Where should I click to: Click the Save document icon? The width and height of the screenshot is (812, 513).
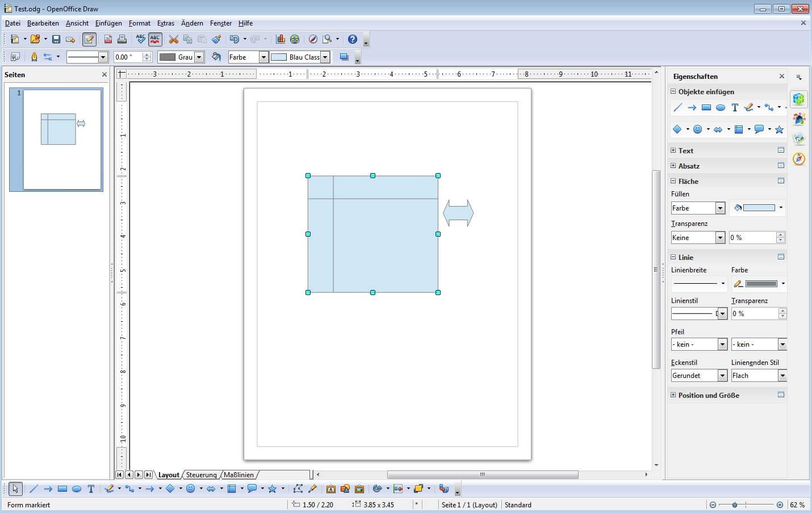point(56,39)
